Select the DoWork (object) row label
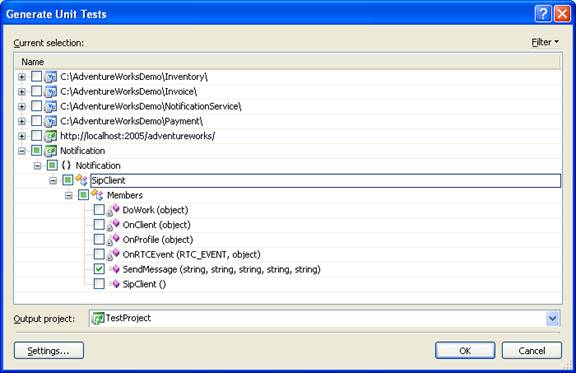Image resolution: width=576 pixels, height=373 pixels. click(x=155, y=210)
